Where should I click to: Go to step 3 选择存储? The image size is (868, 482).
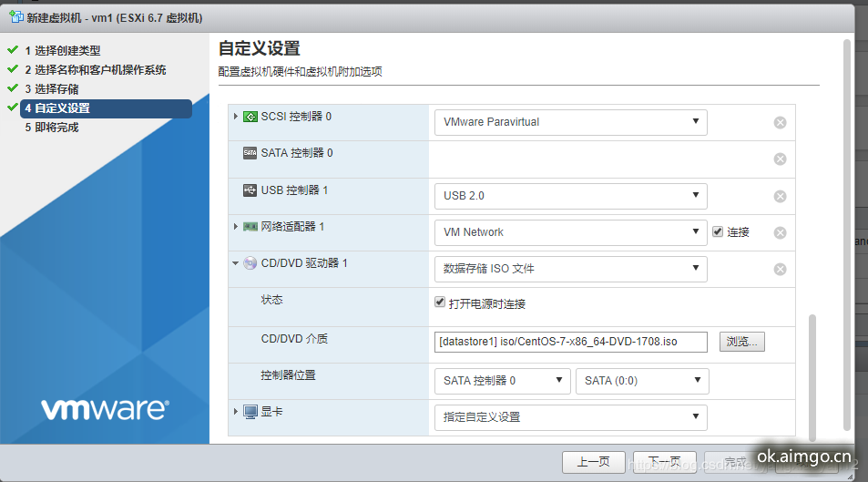(x=56, y=89)
